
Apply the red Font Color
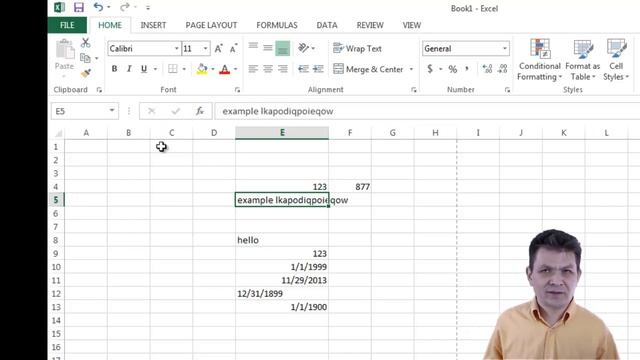[224, 69]
